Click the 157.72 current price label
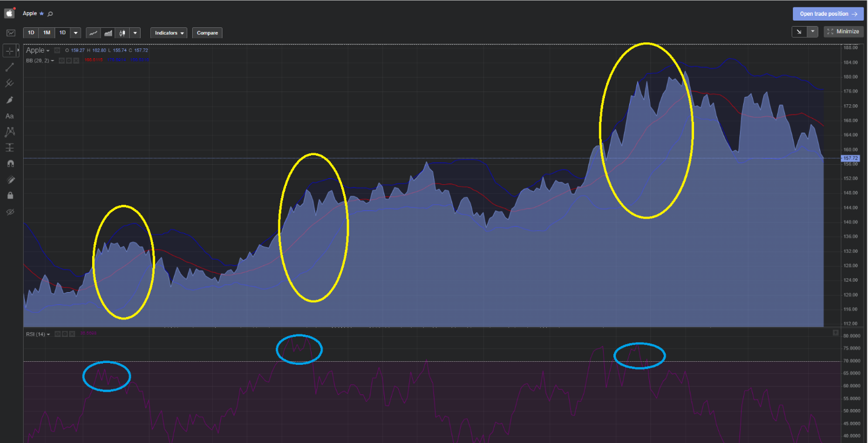Image resolution: width=868 pixels, height=443 pixels. 849,158
